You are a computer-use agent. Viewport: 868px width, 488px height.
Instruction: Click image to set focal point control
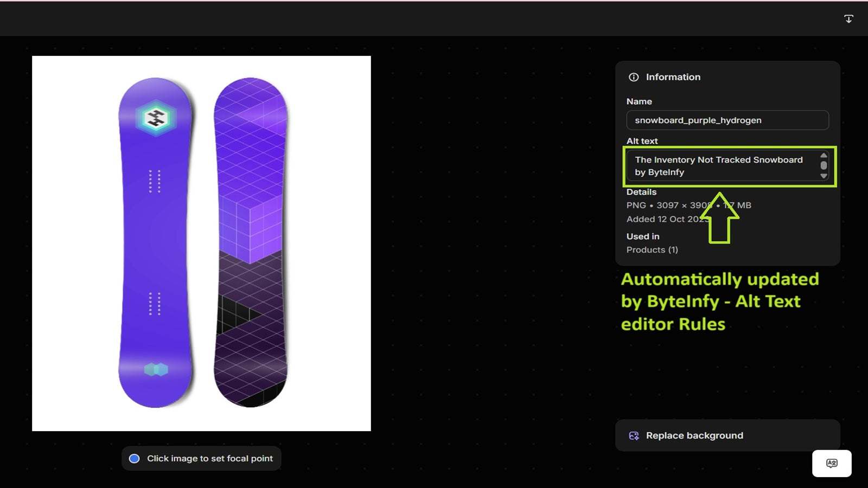(x=201, y=458)
